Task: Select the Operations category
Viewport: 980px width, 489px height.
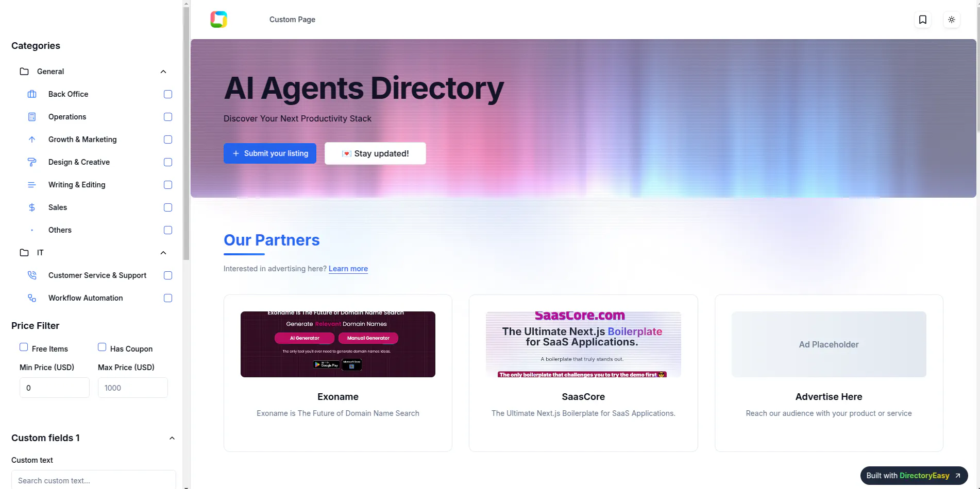Action: point(66,116)
